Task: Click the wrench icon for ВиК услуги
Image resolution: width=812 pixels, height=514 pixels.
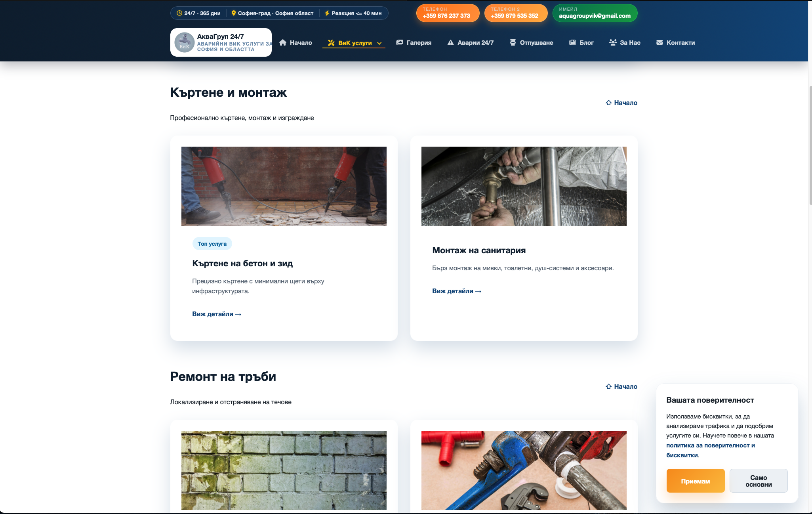Action: point(331,43)
